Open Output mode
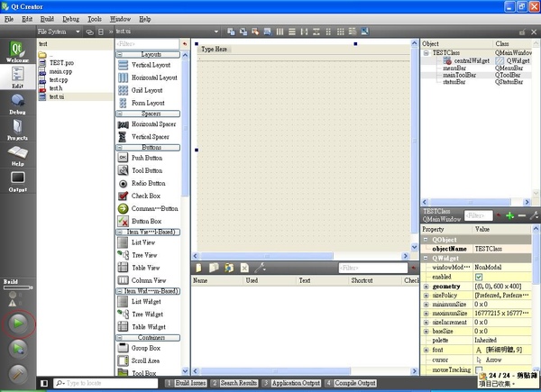The image size is (541, 392). click(17, 181)
